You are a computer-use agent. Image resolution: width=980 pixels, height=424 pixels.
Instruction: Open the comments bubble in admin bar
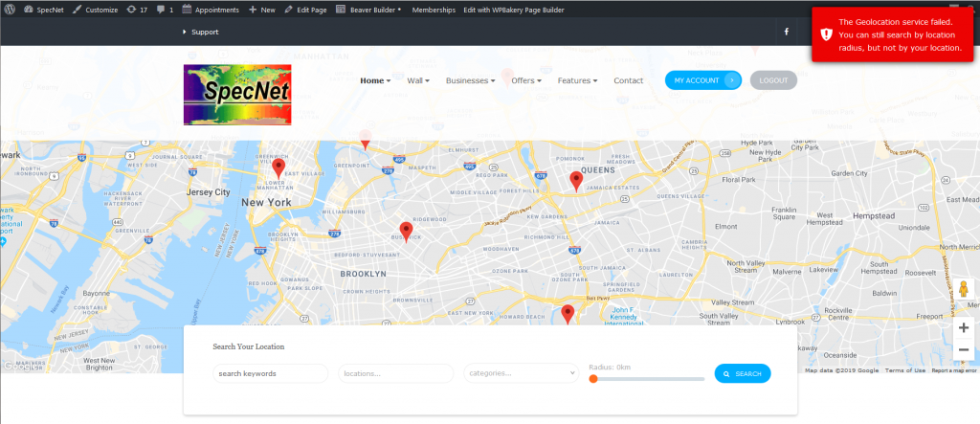click(165, 9)
